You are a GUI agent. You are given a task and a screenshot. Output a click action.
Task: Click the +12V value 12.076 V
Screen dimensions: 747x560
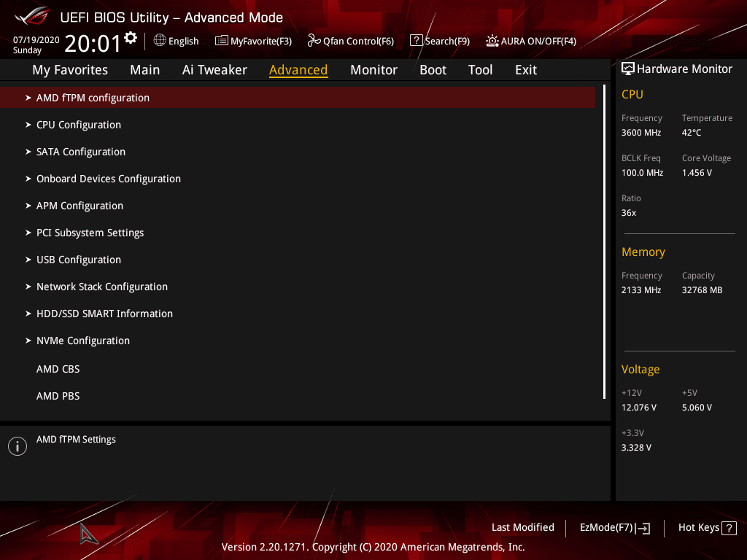[639, 408]
